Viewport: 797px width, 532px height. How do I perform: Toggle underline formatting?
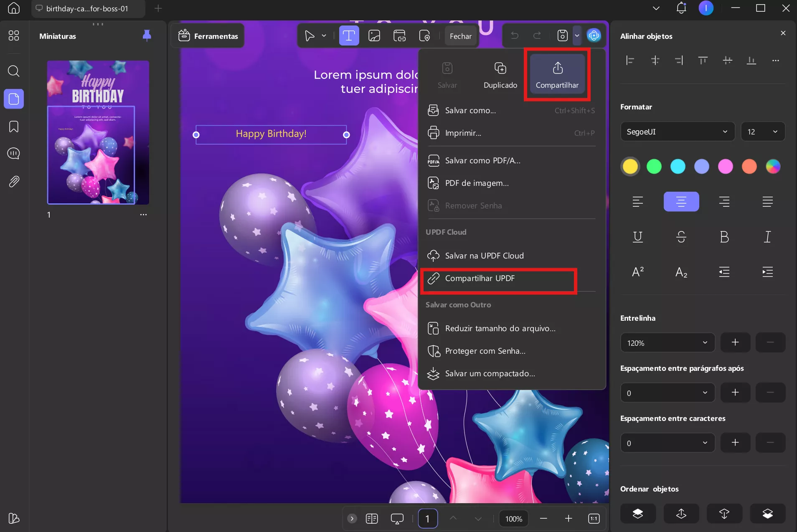click(637, 237)
